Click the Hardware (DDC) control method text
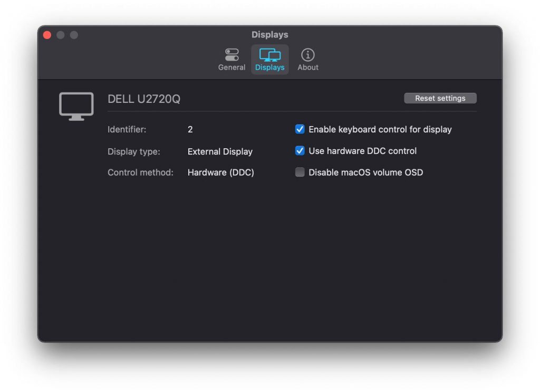This screenshot has height=392, width=540. [220, 173]
